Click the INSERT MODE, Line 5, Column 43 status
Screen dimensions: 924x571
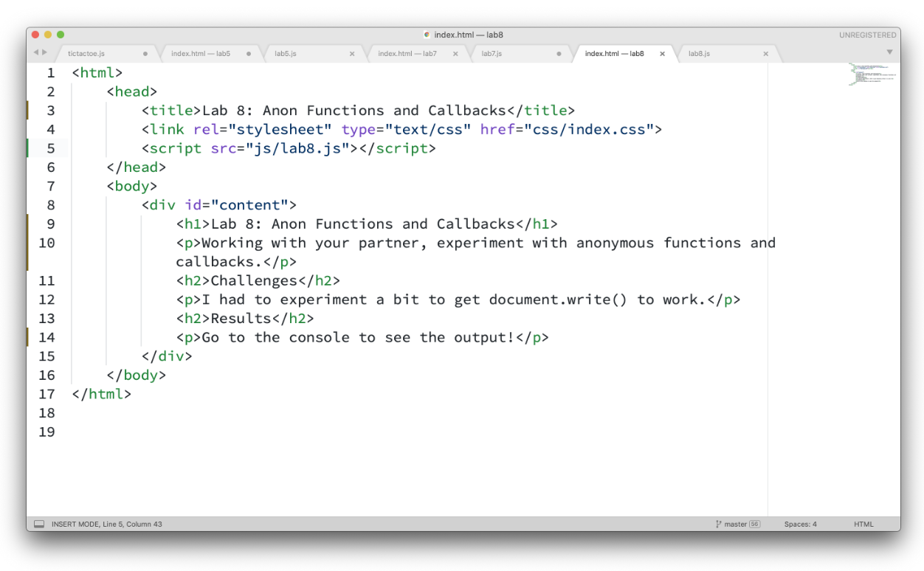click(x=107, y=525)
